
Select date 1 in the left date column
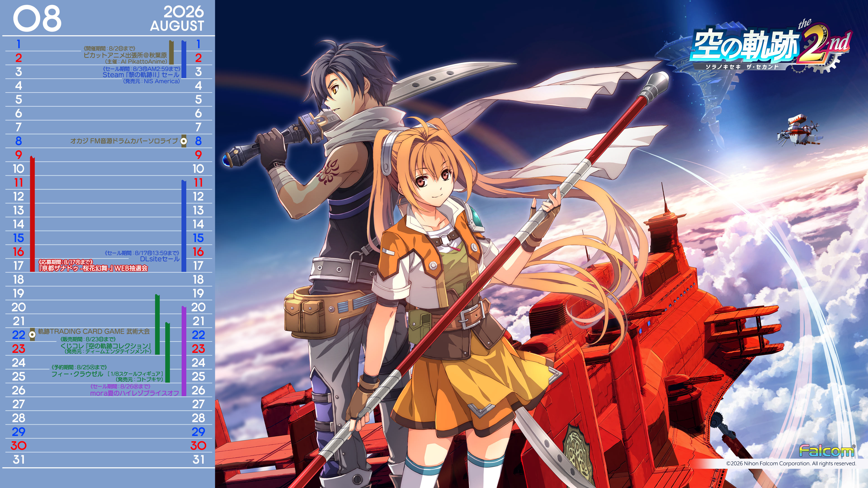tap(19, 44)
